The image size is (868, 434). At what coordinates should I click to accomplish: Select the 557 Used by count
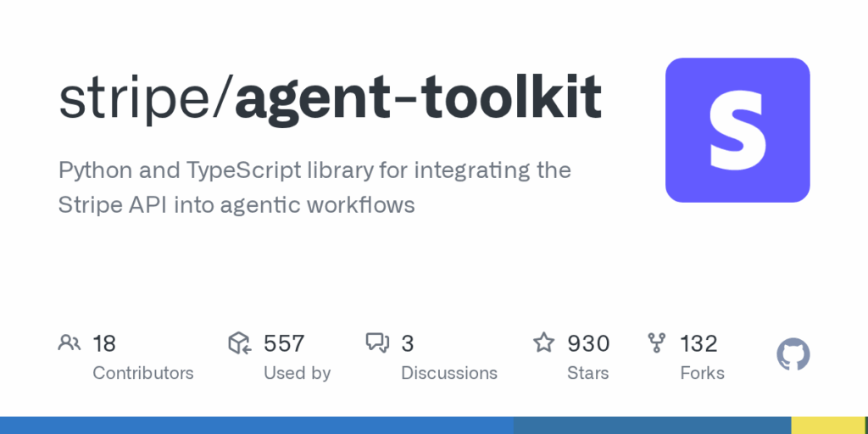pos(284,344)
